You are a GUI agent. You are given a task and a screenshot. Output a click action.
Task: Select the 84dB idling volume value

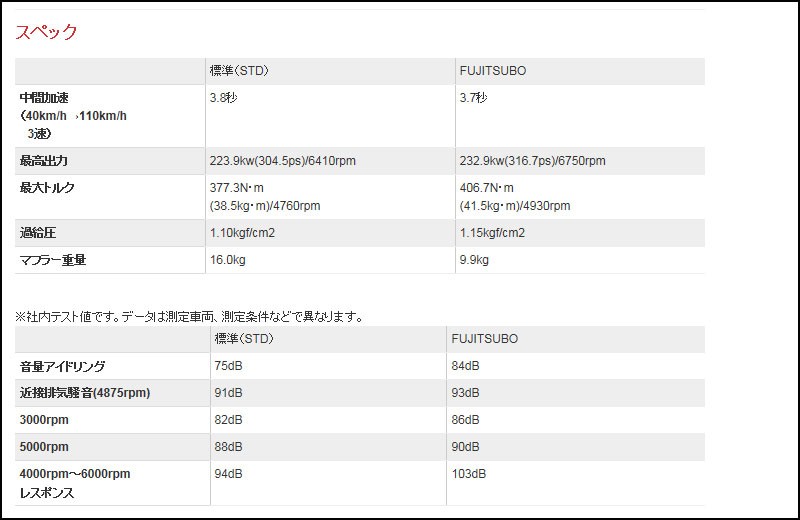pyautogui.click(x=466, y=366)
